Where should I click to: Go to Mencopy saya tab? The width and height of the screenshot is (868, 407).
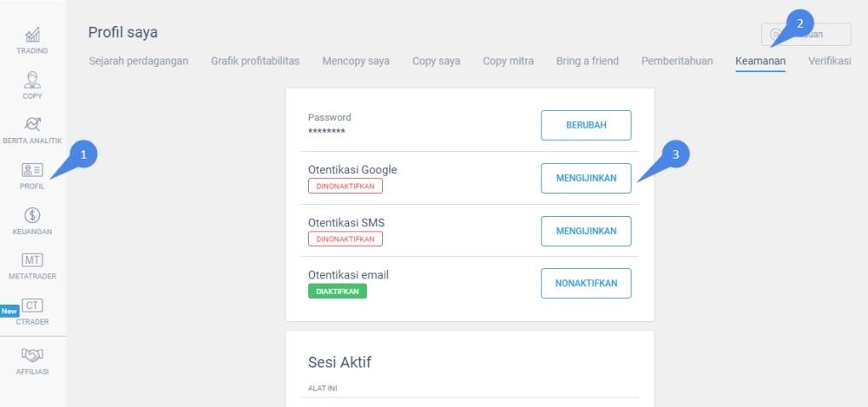click(356, 61)
